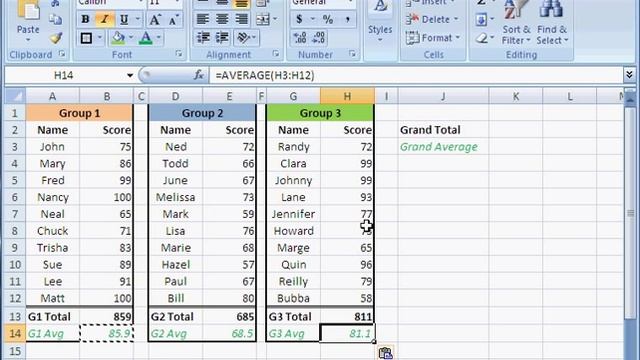
Task: Click the Group 1 header cell
Action: [x=80, y=113]
